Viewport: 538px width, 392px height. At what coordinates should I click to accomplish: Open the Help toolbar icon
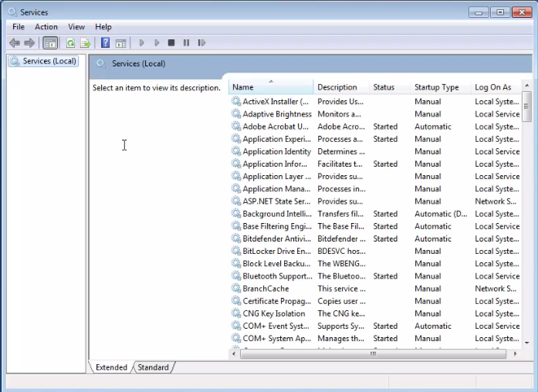105,43
